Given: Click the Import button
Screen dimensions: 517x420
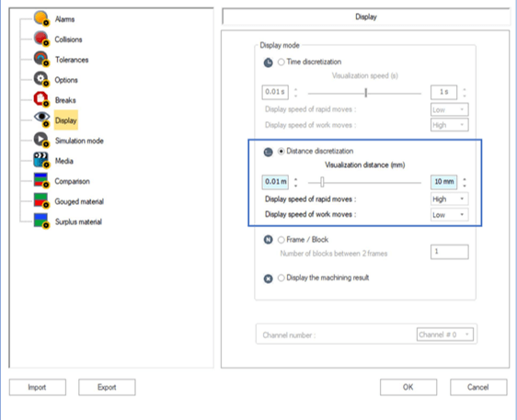Looking at the screenshot, I should pyautogui.click(x=38, y=387).
